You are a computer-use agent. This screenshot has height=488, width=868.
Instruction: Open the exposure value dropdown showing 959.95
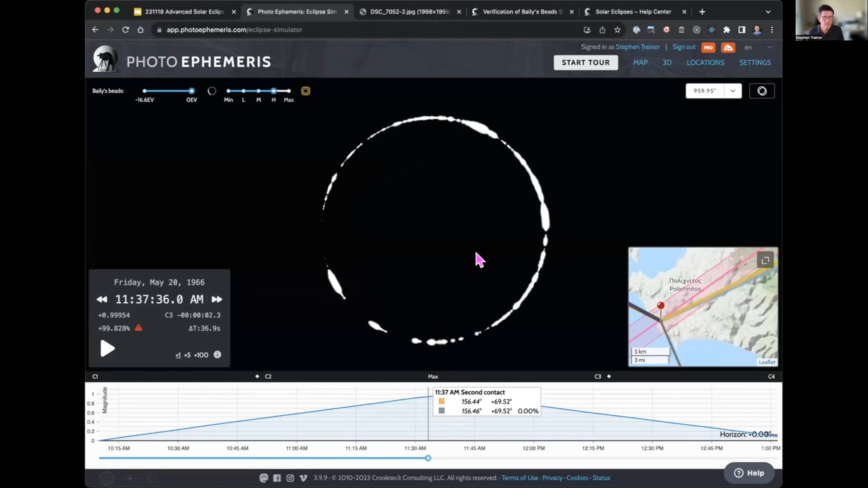(x=733, y=91)
